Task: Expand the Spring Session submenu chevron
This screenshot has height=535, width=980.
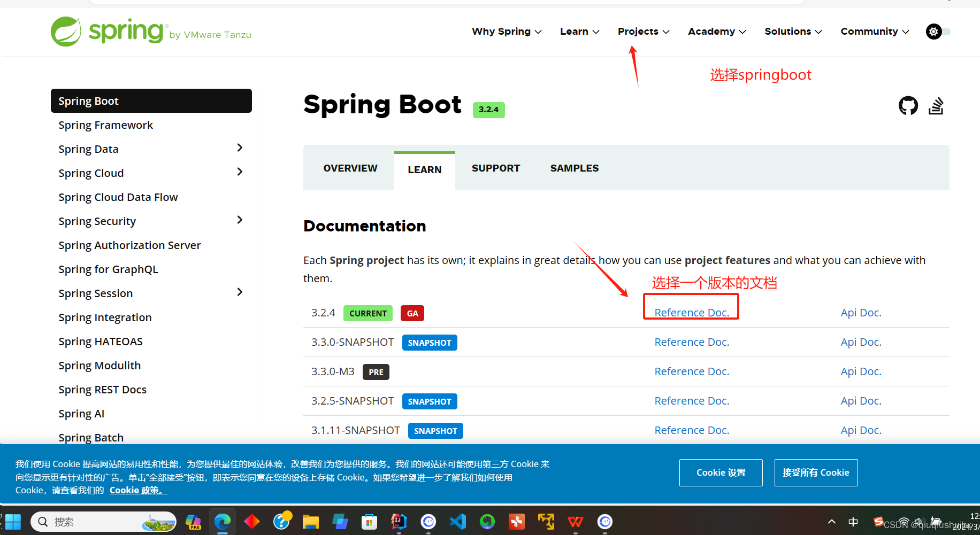Action: click(240, 292)
